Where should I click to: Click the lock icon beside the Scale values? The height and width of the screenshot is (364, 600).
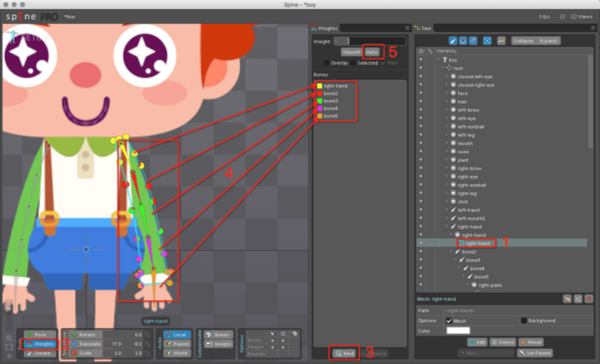tap(148, 353)
